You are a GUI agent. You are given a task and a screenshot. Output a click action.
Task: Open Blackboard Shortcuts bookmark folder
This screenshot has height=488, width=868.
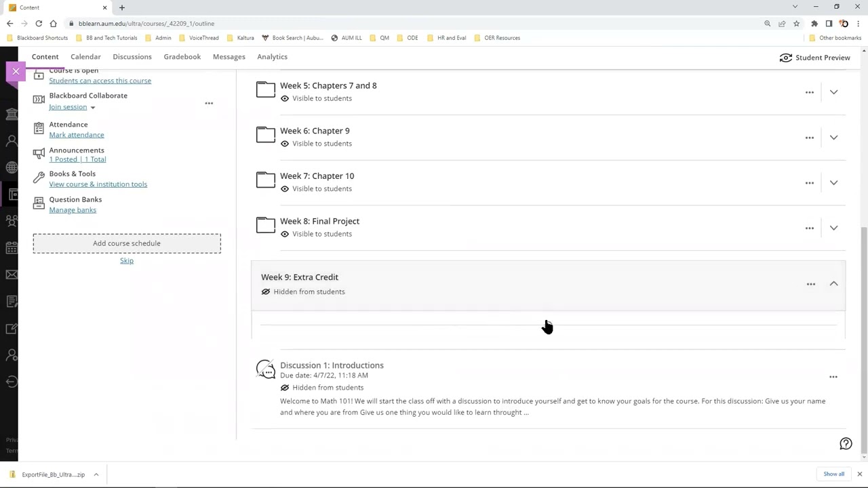point(38,38)
